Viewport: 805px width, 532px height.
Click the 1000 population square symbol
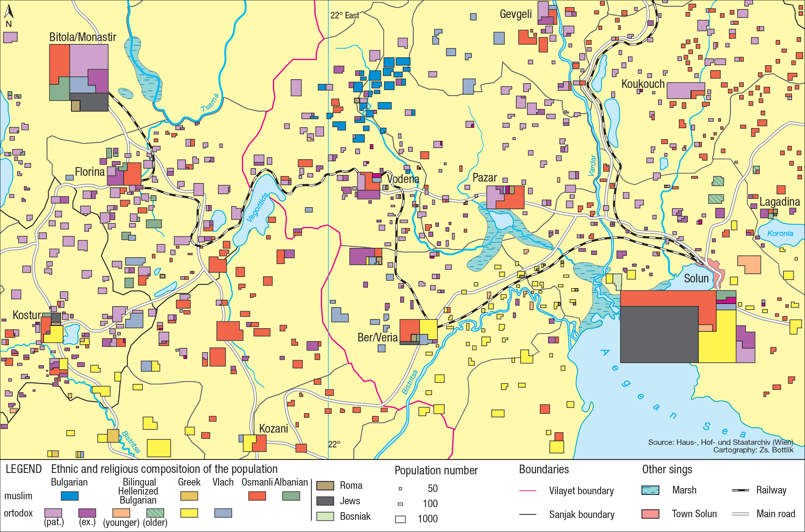click(400, 519)
